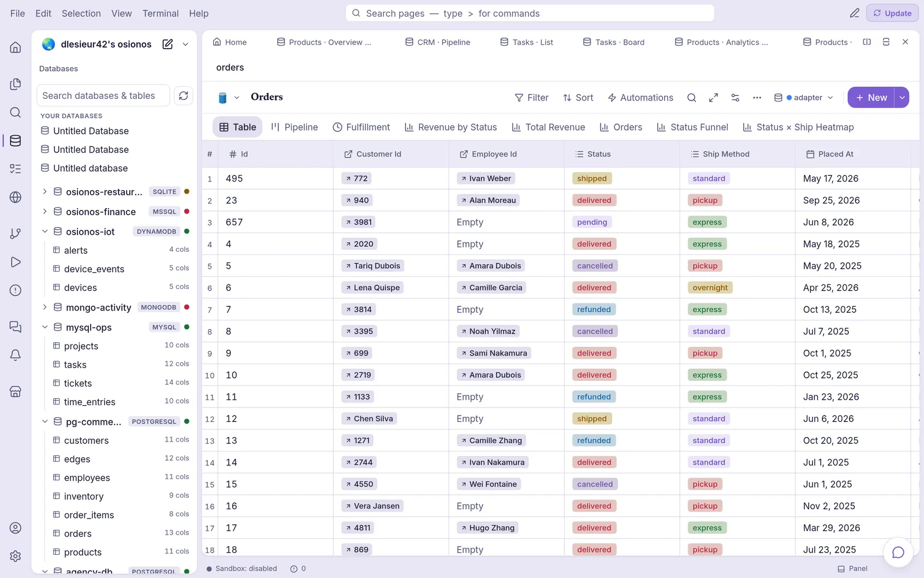
Task: Open the view settings sliders icon
Action: [735, 98]
